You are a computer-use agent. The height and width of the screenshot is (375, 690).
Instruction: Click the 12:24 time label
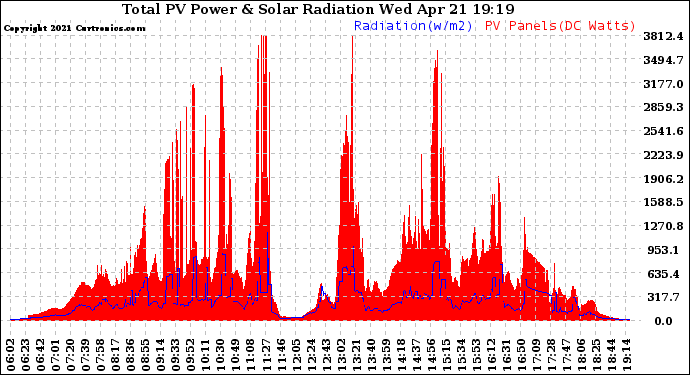pos(311,354)
